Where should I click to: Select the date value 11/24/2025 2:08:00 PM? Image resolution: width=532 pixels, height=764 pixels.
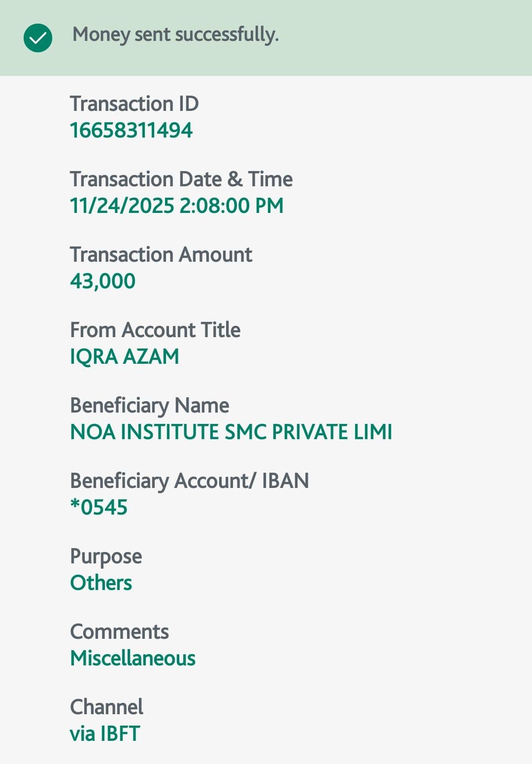(177, 206)
